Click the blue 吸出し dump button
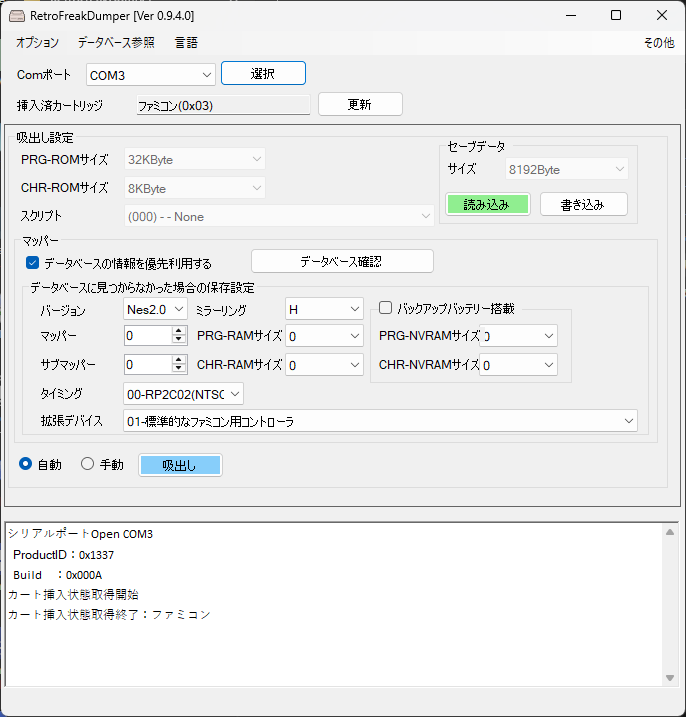The width and height of the screenshot is (686, 717). (x=180, y=465)
